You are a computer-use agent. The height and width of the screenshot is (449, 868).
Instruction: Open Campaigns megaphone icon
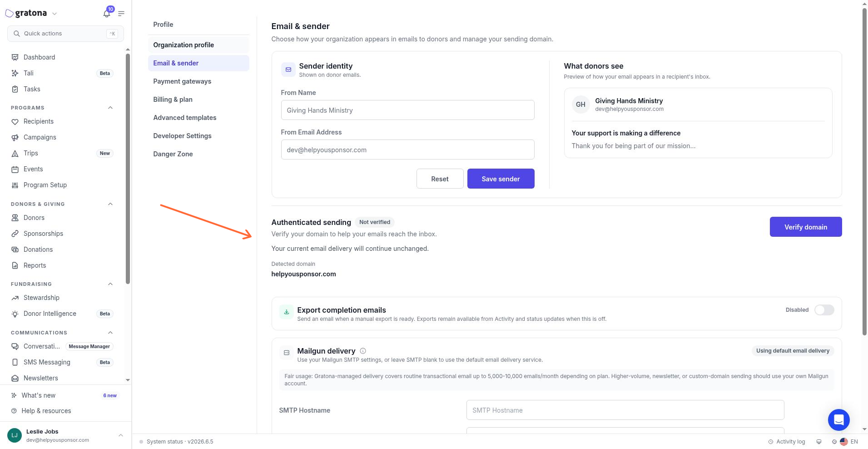[x=15, y=137]
